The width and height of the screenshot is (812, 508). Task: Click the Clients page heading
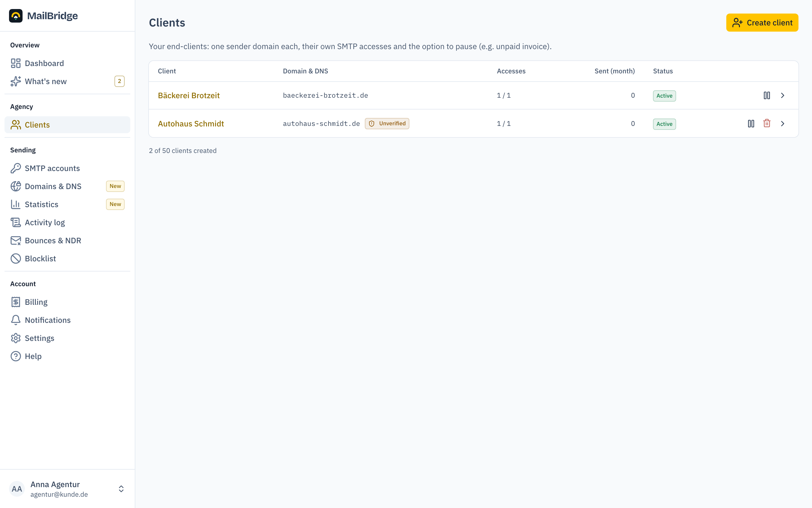pos(167,23)
